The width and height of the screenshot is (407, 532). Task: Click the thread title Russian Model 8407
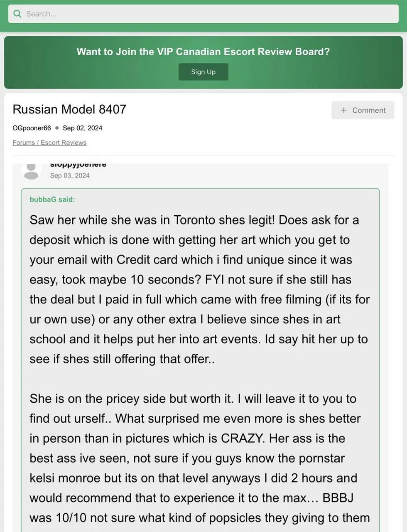click(x=69, y=109)
